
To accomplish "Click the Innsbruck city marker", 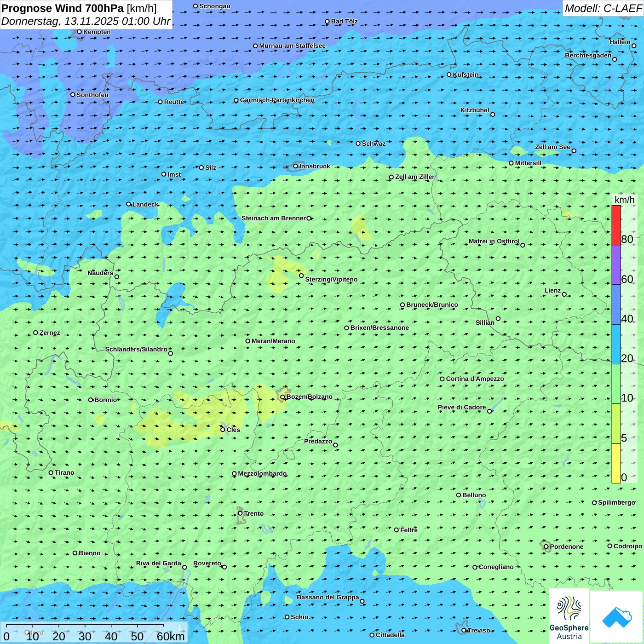I will (x=296, y=166).
